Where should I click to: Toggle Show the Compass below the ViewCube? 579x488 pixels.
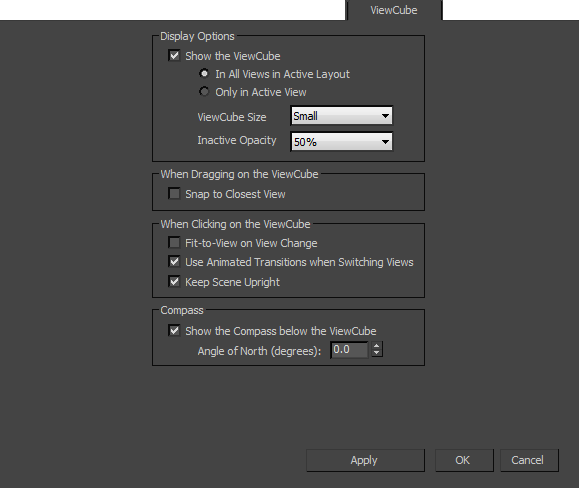click(x=174, y=330)
